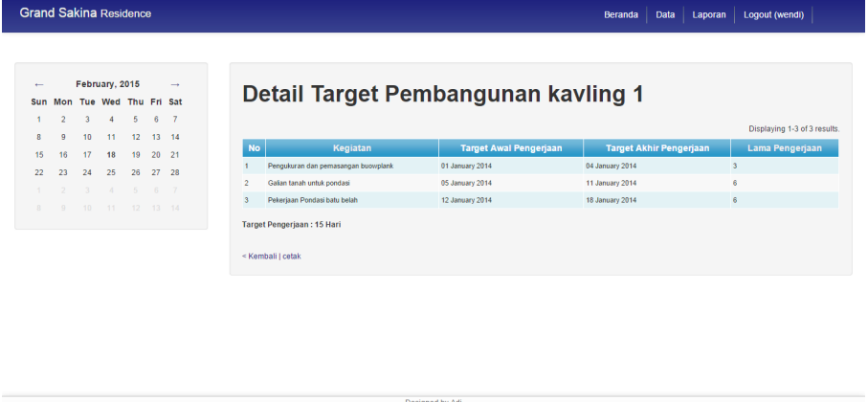Select February 1 in the calendar
The height and width of the screenshot is (402, 868).
[x=38, y=120]
